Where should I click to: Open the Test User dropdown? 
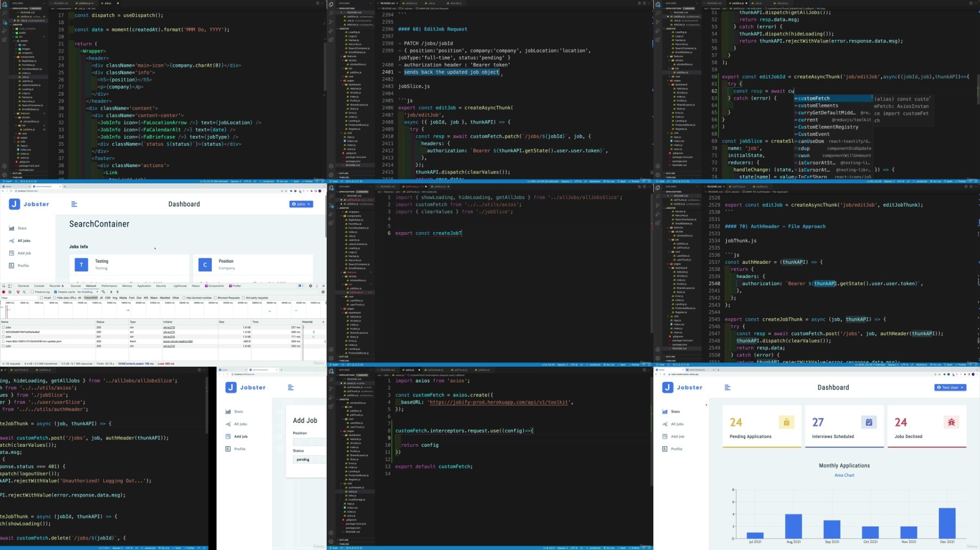click(x=951, y=387)
